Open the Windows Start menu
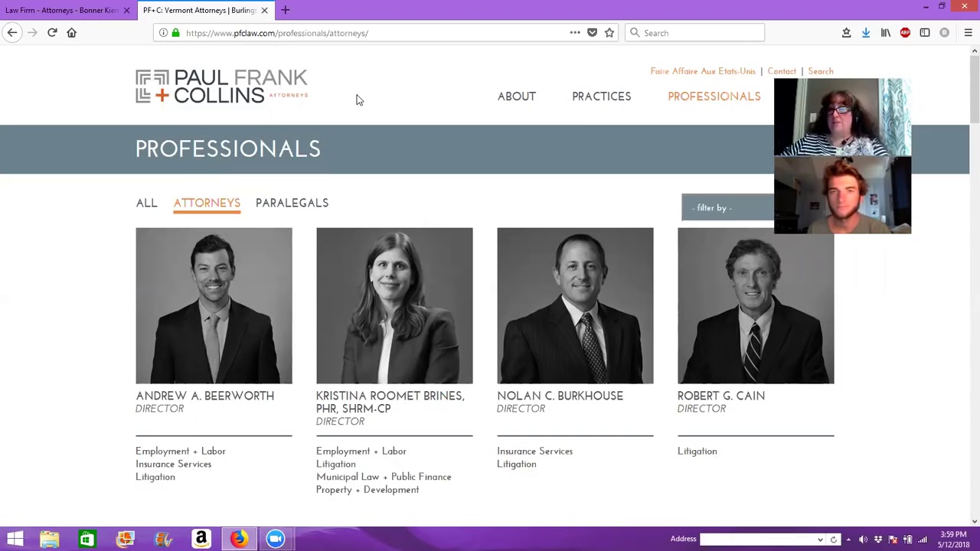 coord(15,539)
